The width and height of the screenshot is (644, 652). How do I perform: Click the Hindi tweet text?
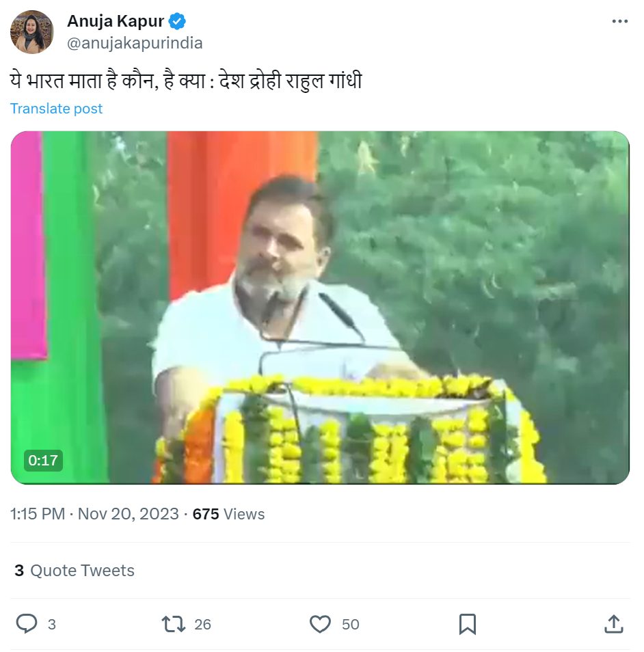186,81
